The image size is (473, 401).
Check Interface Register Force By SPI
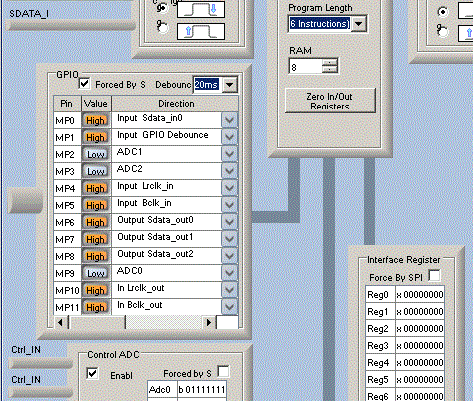(x=434, y=276)
